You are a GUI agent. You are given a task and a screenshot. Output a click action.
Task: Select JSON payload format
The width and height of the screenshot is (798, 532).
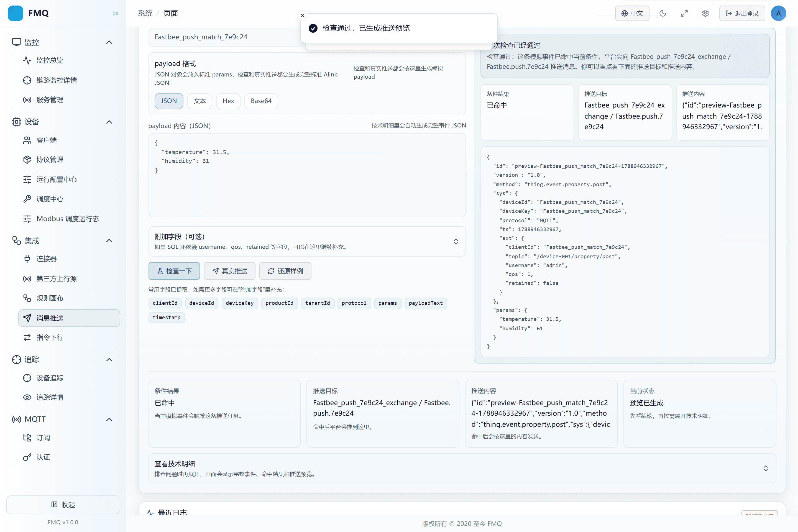[x=169, y=101]
